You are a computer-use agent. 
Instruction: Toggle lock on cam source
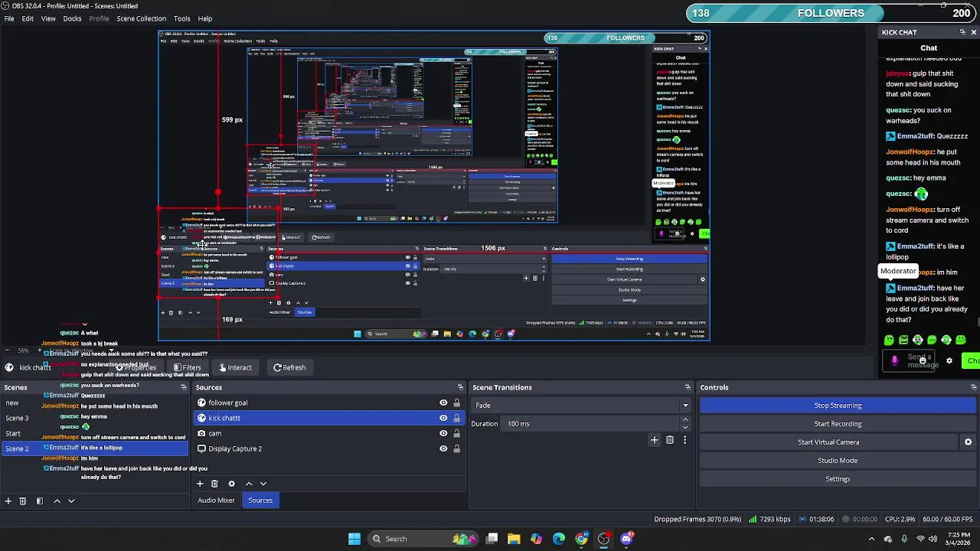pyautogui.click(x=456, y=433)
